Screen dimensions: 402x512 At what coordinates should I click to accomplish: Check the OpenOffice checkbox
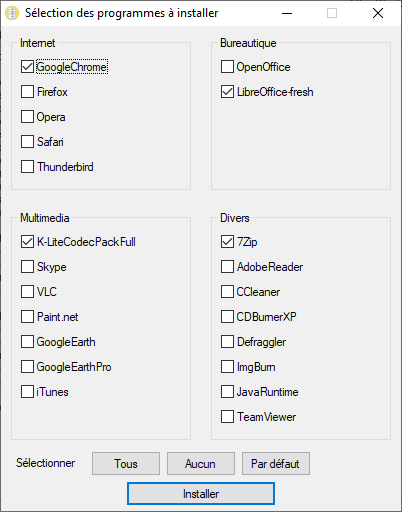pos(227,67)
